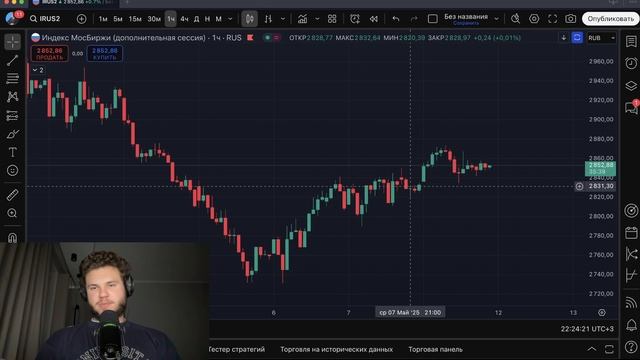Select the trend line tool
The image size is (640, 360).
(13, 60)
